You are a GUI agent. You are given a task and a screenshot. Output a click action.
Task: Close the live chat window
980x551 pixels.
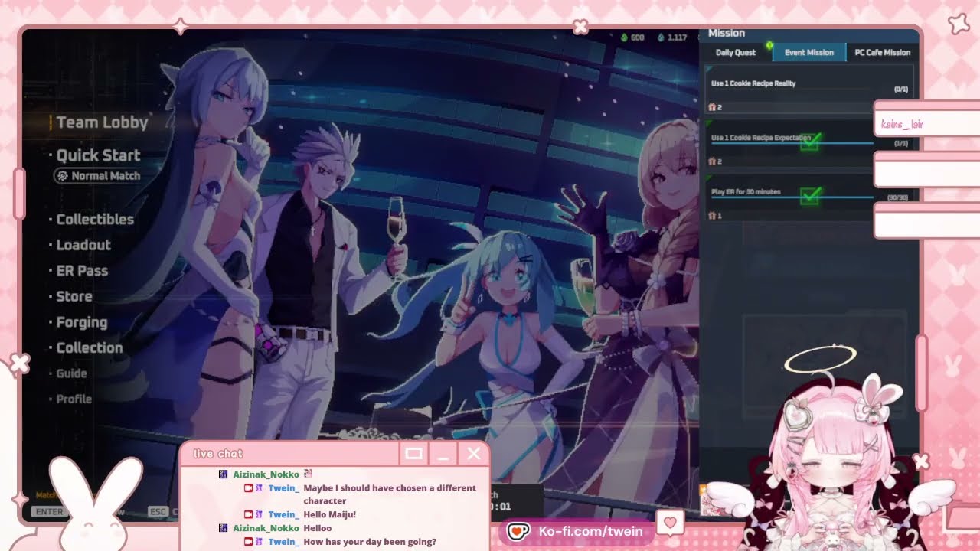pyautogui.click(x=474, y=454)
